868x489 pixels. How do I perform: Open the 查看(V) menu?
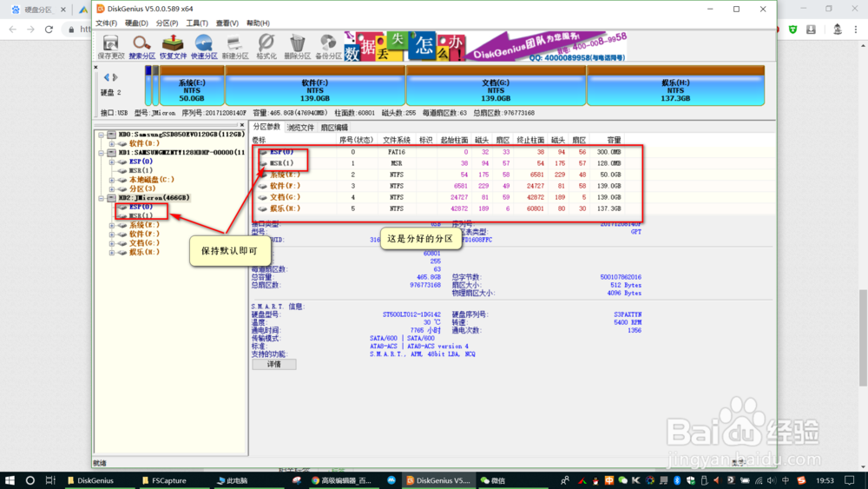(227, 23)
